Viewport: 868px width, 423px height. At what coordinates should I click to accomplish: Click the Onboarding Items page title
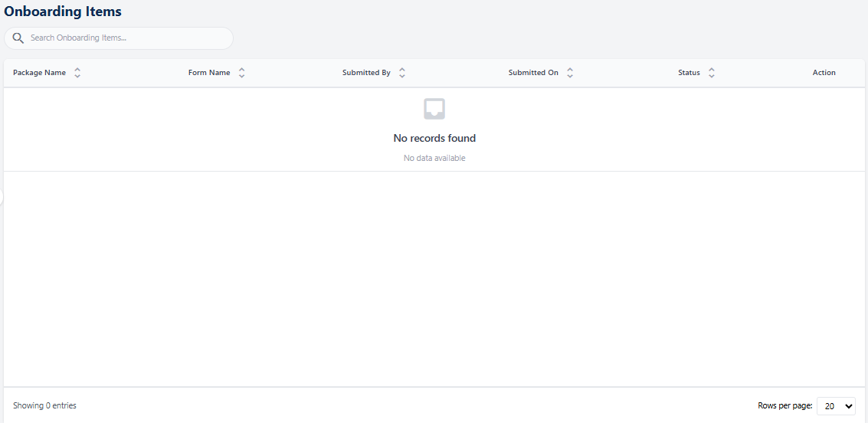click(x=63, y=11)
